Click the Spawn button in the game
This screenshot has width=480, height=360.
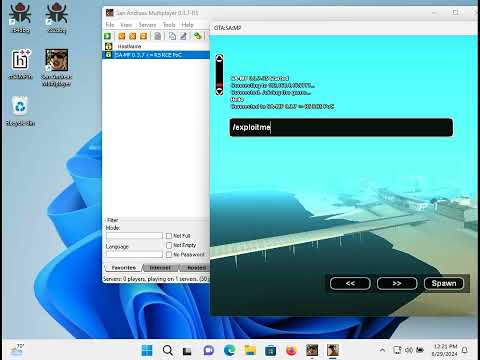[444, 283]
